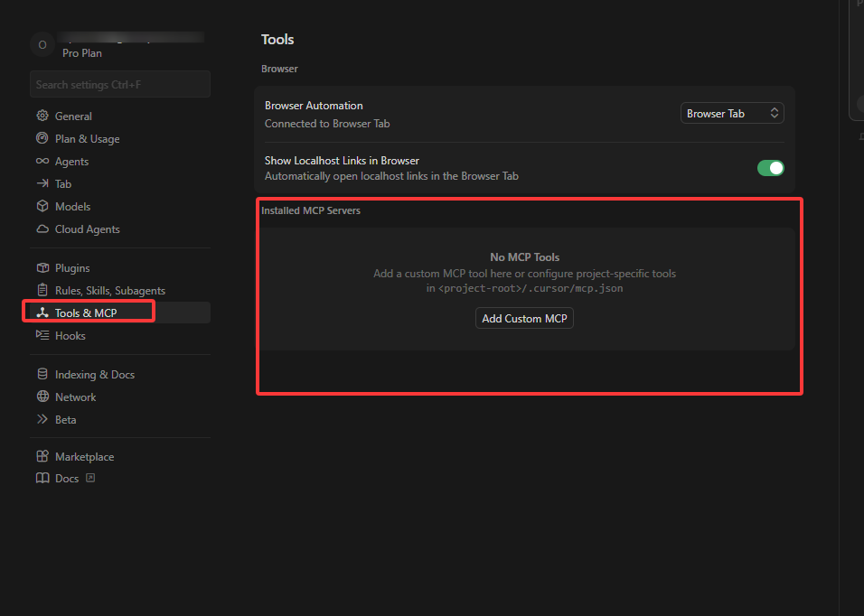The height and width of the screenshot is (616, 864).
Task: Focus the Search settings field
Action: pos(120,84)
